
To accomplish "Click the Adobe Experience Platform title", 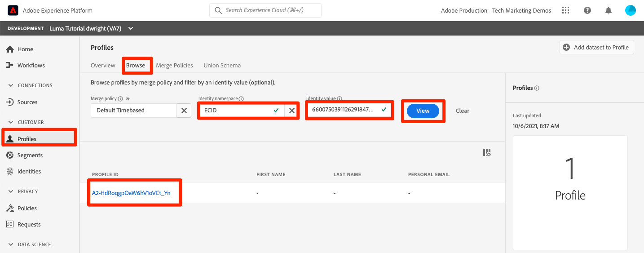I will click(x=57, y=10).
